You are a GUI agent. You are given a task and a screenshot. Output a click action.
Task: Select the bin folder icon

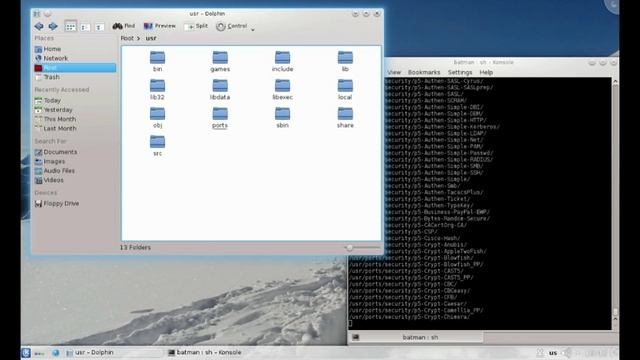[x=158, y=58]
